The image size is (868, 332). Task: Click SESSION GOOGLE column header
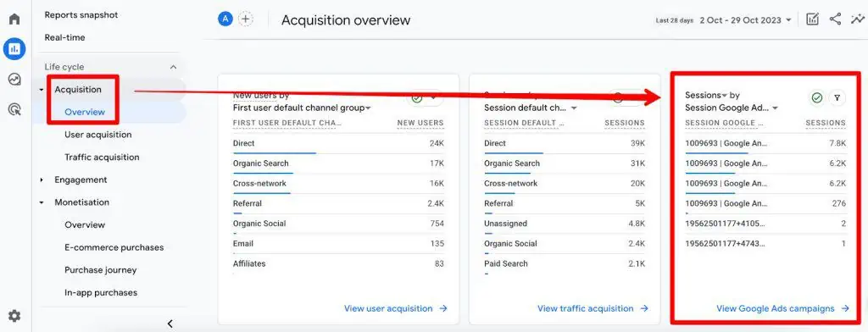coord(724,123)
